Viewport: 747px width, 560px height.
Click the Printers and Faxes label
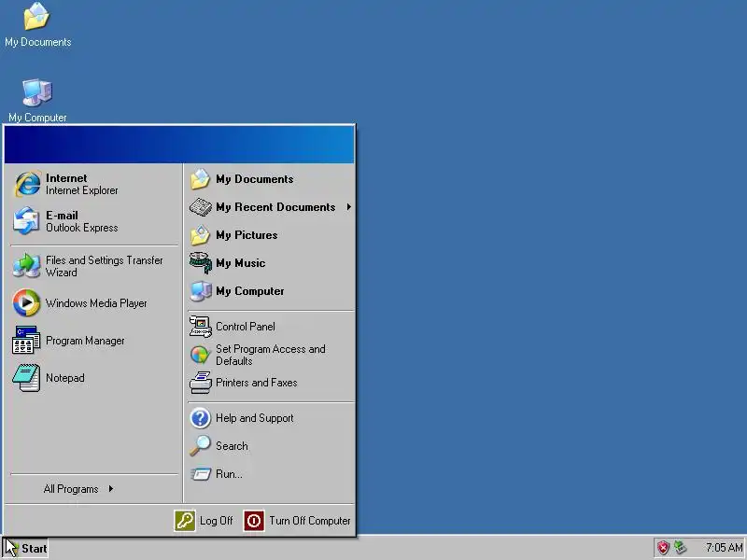[256, 383]
